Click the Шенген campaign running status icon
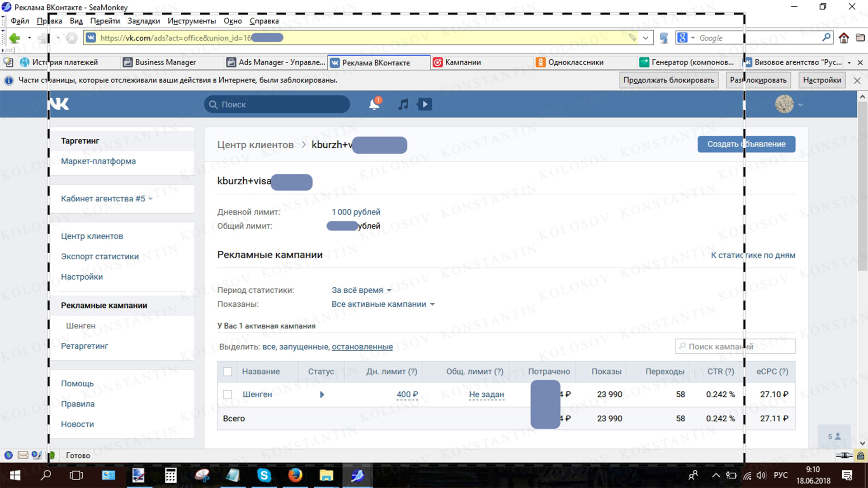Screen dimensions: 868x488 (x=322, y=394)
